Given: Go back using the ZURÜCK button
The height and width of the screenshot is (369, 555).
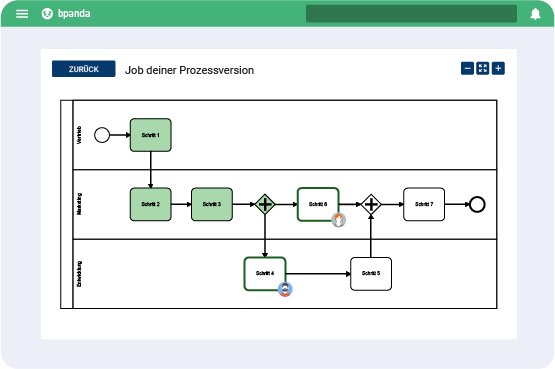Looking at the screenshot, I should pyautogui.click(x=84, y=69).
